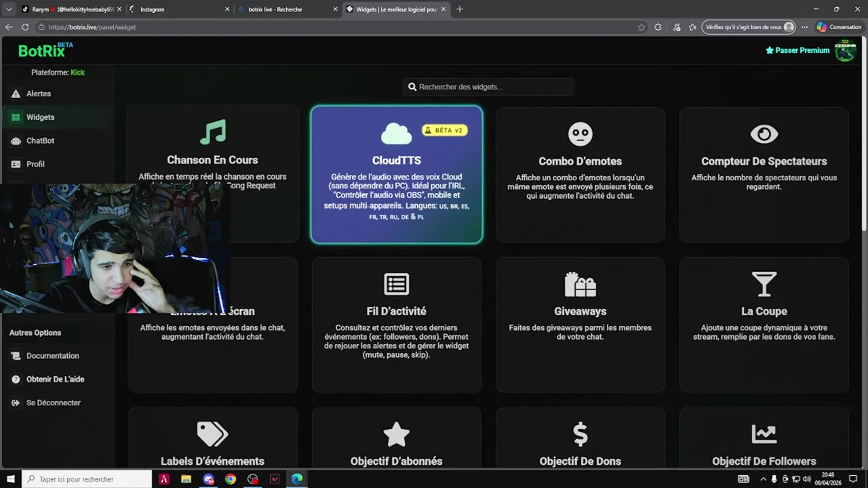Click the CloudTTS cloud icon
The width and height of the screenshot is (868, 488).
[397, 134]
